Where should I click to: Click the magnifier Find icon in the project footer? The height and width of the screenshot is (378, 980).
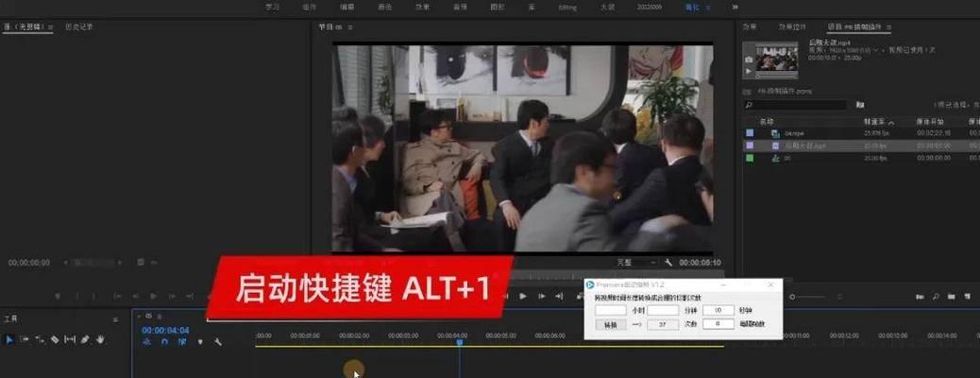point(936,297)
